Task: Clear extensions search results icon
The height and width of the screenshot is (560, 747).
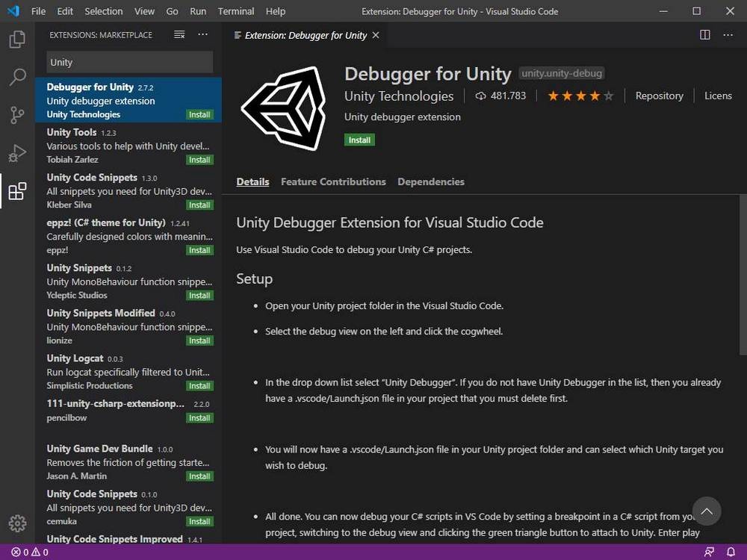Action: (x=179, y=35)
